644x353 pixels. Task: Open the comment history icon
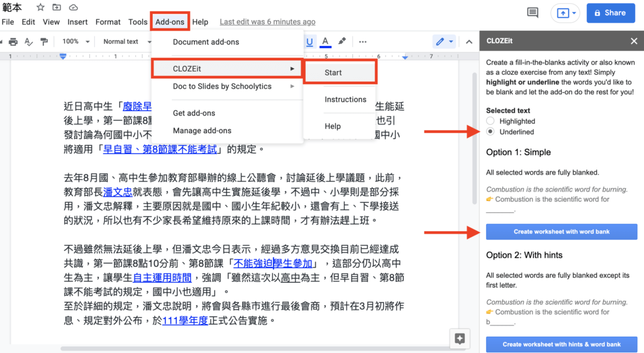533,13
